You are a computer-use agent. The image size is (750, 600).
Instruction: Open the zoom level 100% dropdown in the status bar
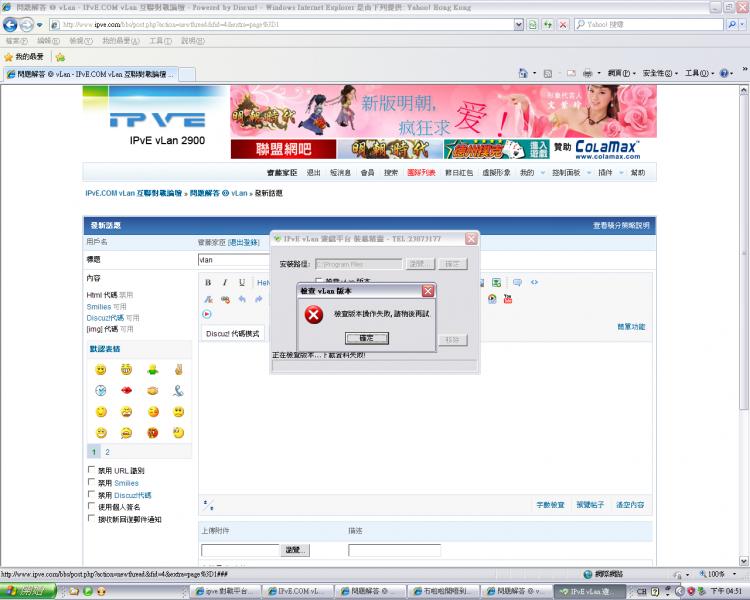coord(734,574)
